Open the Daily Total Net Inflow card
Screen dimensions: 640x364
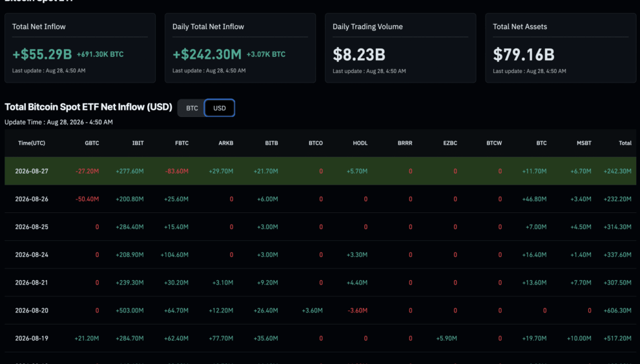click(240, 48)
